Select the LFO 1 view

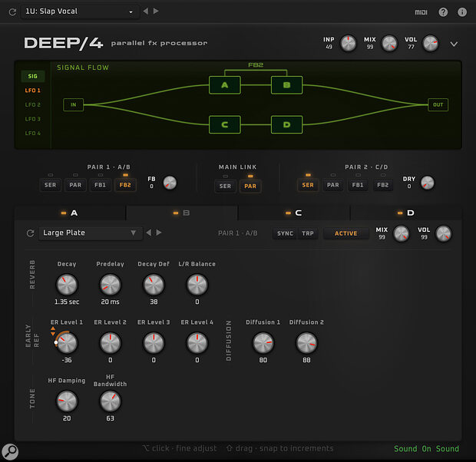pyautogui.click(x=33, y=91)
